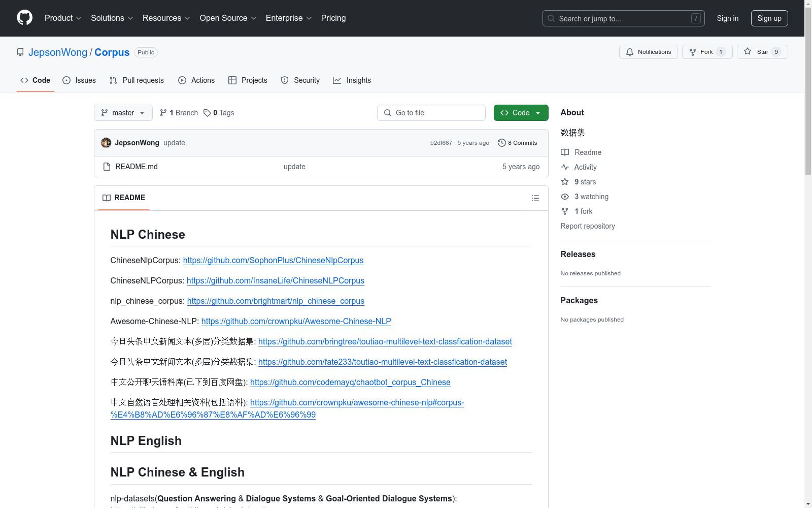This screenshot has width=812, height=508.
Task: Open the codemayq chatbot_corpus_Chinese link
Action: [350, 382]
